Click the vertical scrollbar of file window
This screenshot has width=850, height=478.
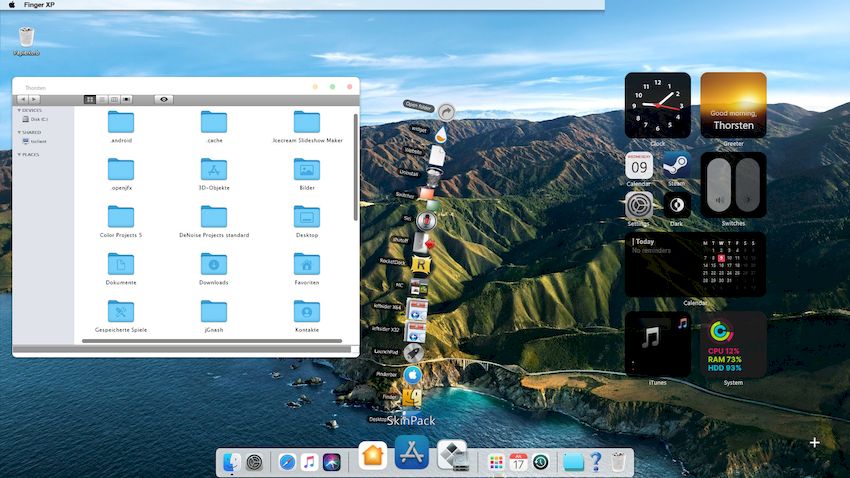click(356, 167)
